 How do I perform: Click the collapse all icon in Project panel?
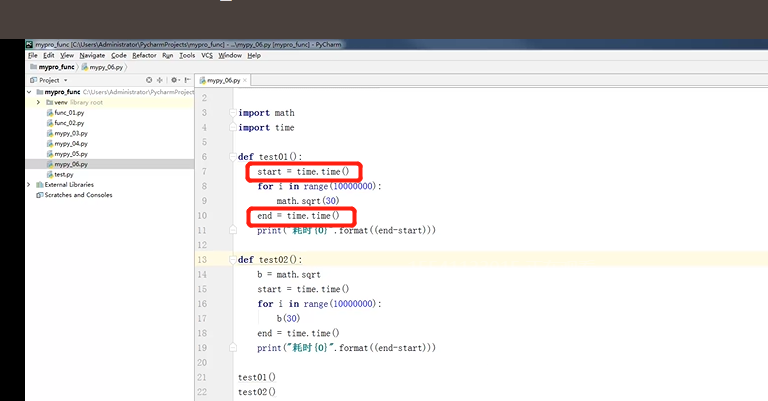[x=159, y=80]
